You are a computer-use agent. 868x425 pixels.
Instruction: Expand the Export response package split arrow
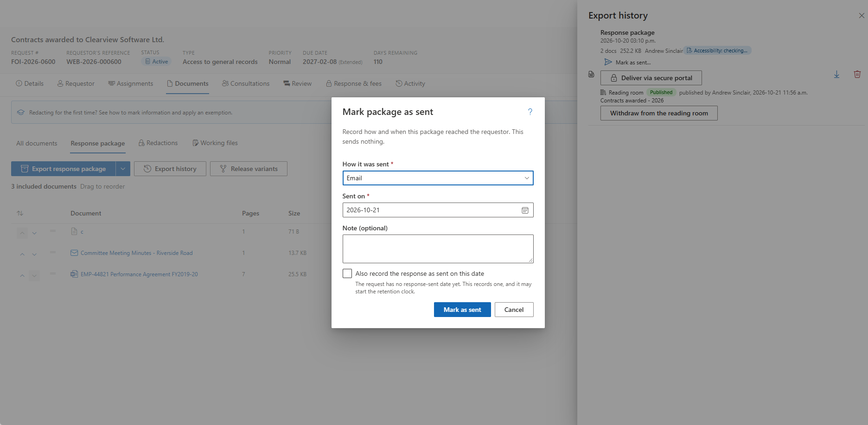[x=123, y=169]
